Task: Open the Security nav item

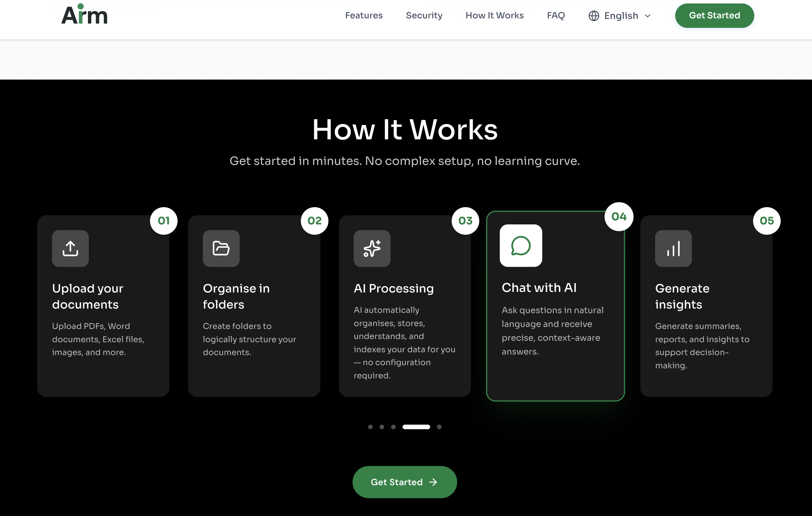Action: coord(424,16)
